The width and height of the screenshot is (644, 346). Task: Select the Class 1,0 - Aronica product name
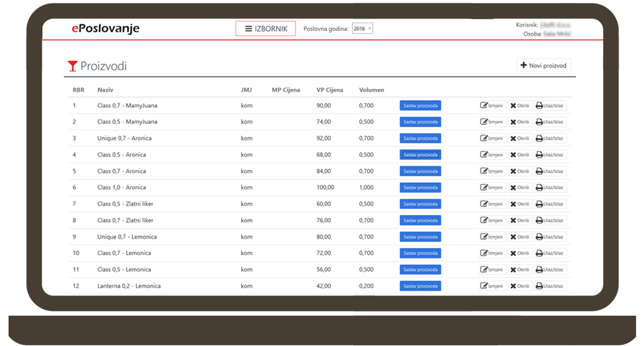coord(121,188)
